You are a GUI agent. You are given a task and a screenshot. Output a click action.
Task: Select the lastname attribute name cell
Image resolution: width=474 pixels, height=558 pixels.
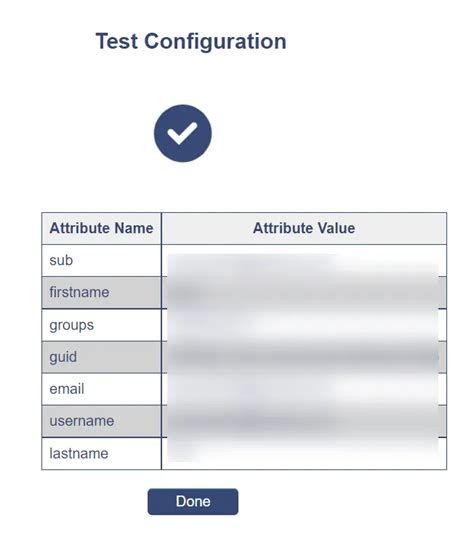coord(101,453)
